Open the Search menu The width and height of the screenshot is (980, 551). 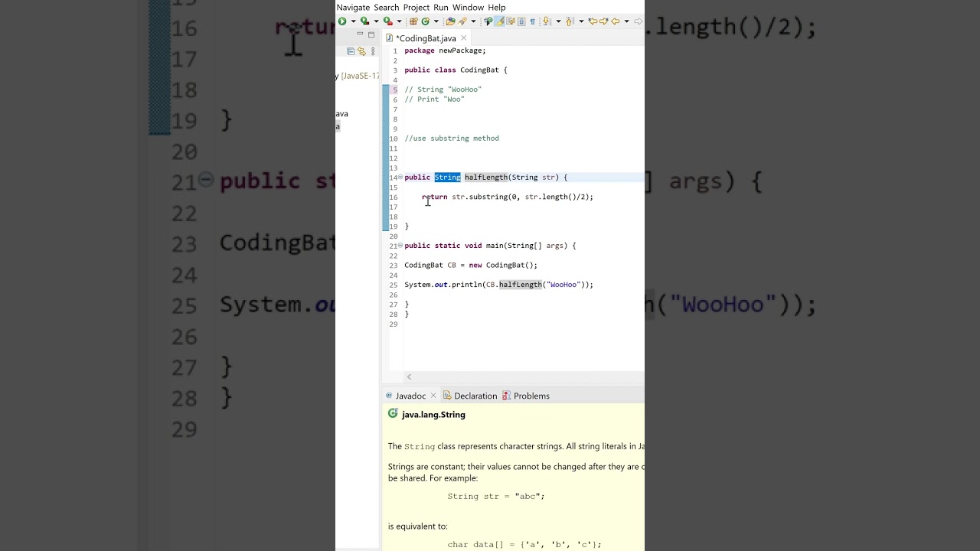click(x=387, y=7)
